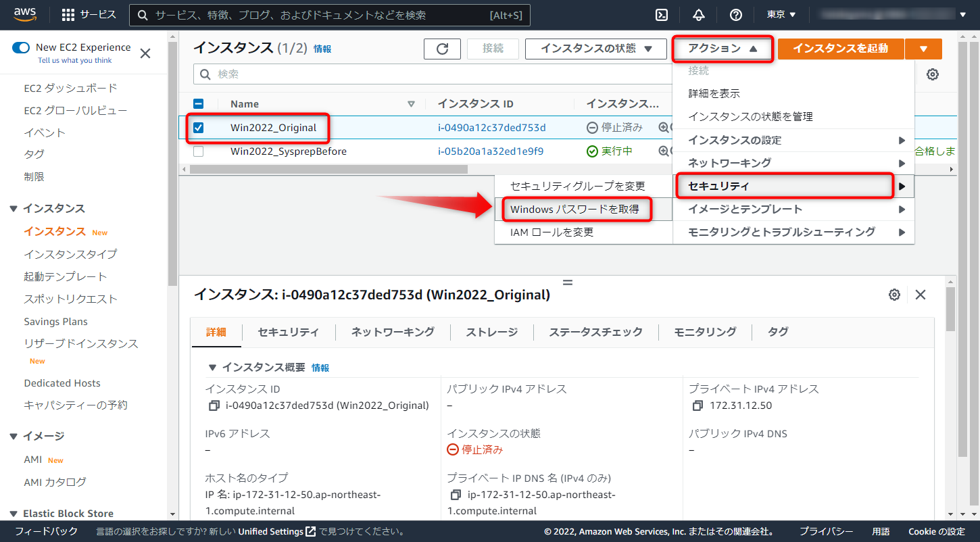The width and height of the screenshot is (980, 542).
Task: Open the インスタンスの状態 dropdown
Action: tap(595, 49)
